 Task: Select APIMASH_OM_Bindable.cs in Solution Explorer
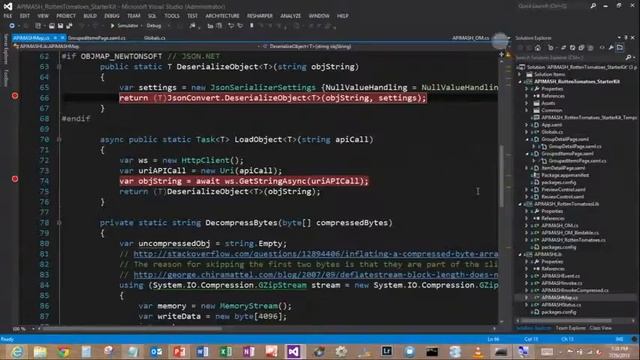point(570,233)
